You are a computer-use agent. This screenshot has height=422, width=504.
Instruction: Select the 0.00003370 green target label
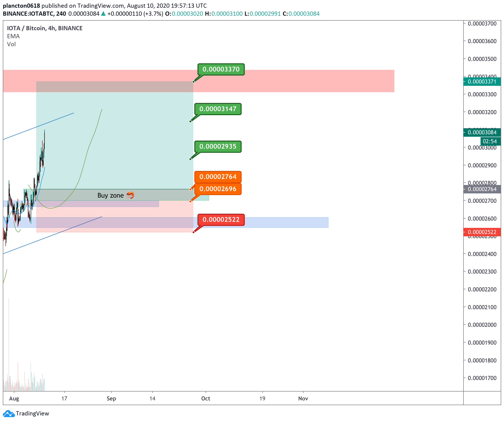tap(221, 69)
